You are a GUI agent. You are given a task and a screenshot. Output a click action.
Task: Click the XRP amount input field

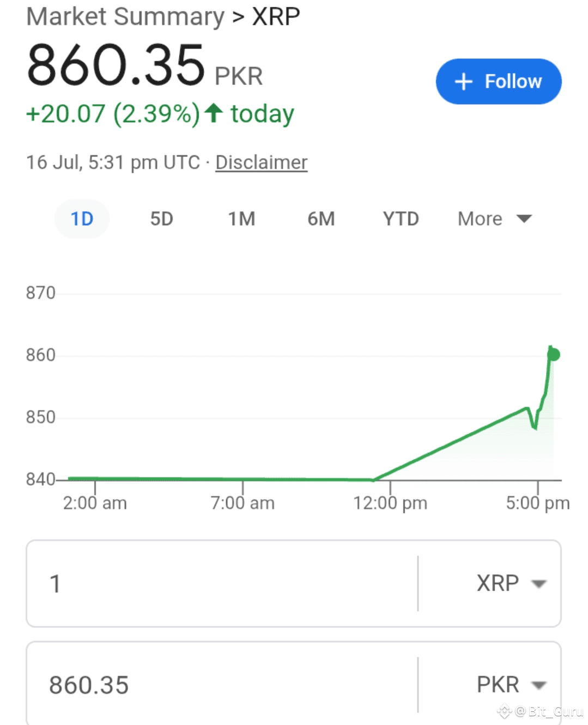[x=218, y=583]
